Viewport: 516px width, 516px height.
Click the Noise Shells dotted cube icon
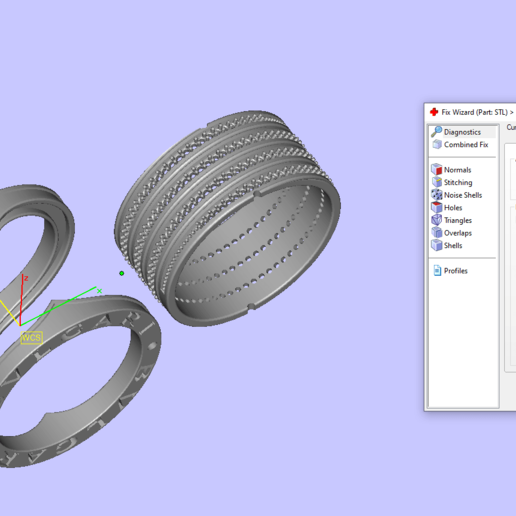[x=437, y=195]
